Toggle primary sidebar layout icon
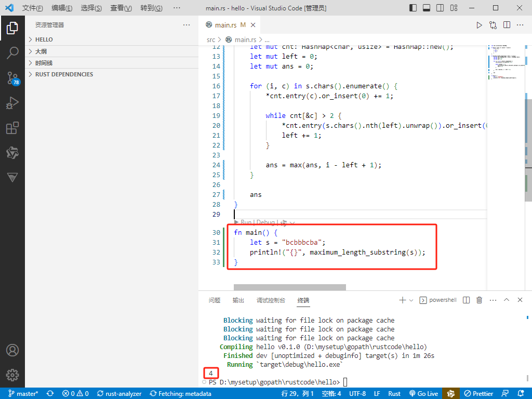The image size is (532, 399). (x=413, y=8)
